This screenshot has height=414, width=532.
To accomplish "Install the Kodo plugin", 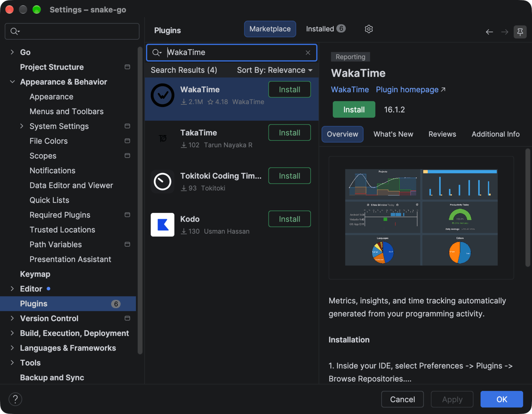I will (x=289, y=219).
